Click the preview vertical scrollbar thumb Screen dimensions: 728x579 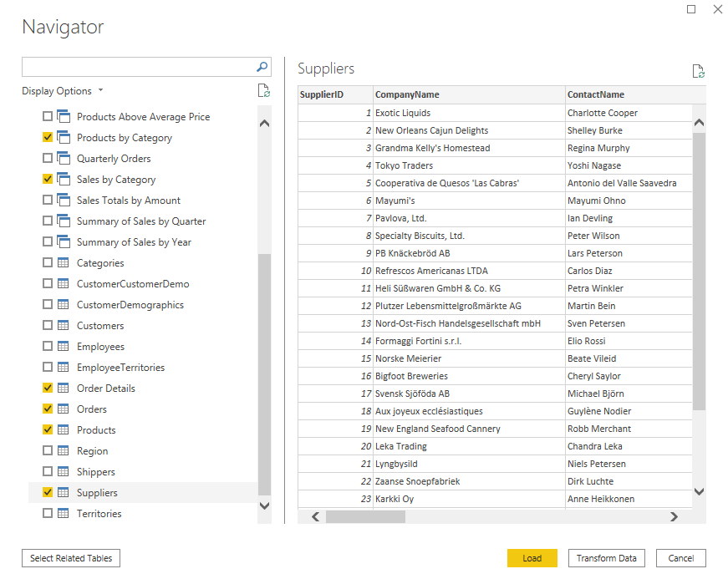point(700,272)
